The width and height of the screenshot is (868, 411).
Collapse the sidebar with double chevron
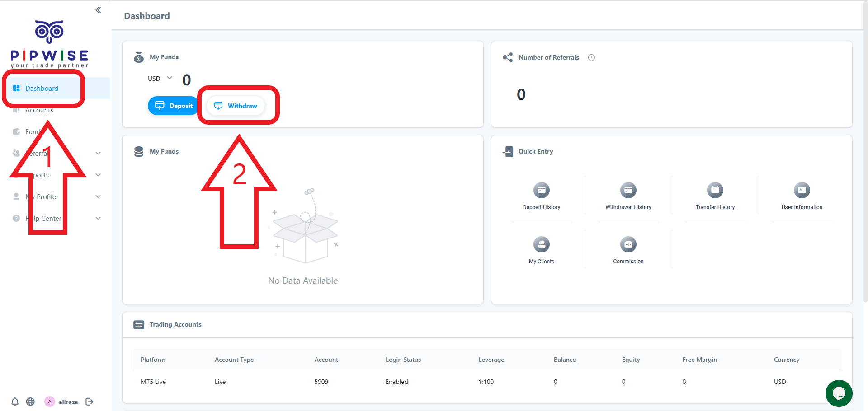98,10
